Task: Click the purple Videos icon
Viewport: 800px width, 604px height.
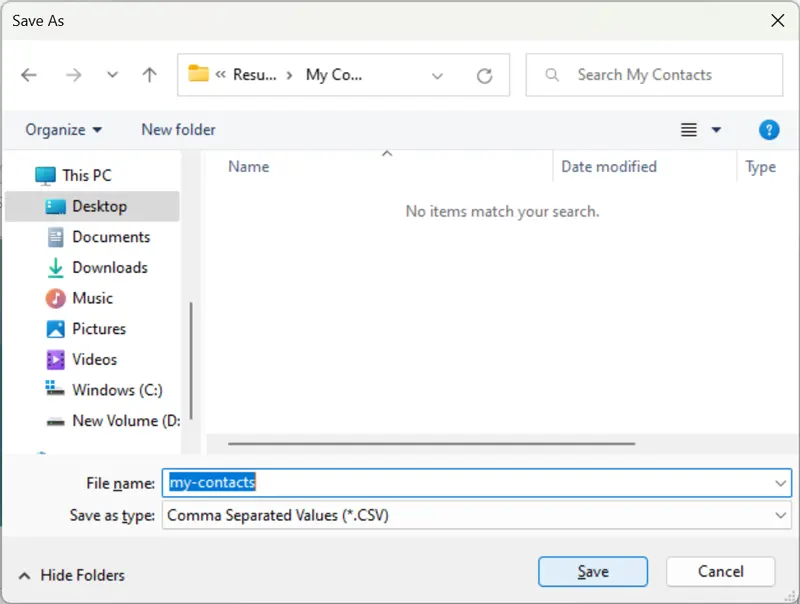Action: point(55,360)
